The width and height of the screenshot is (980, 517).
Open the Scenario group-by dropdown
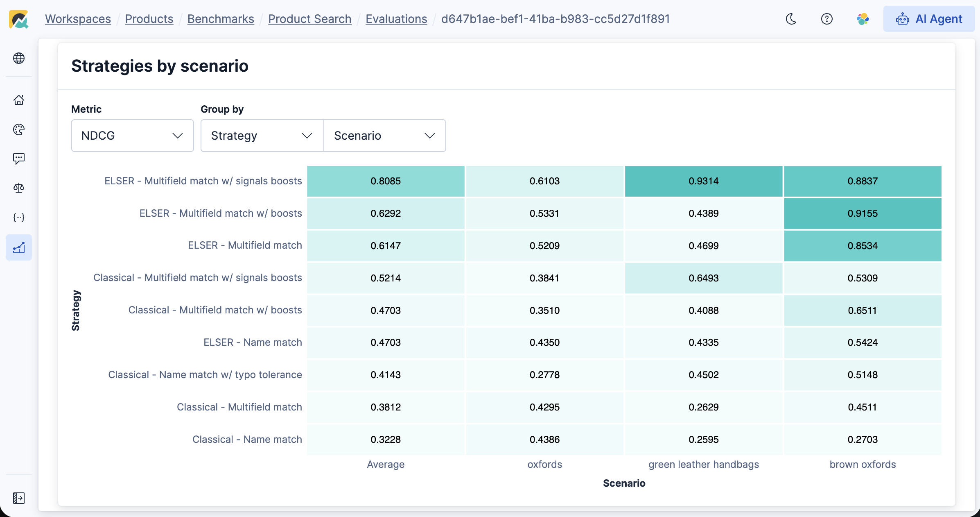pos(384,136)
